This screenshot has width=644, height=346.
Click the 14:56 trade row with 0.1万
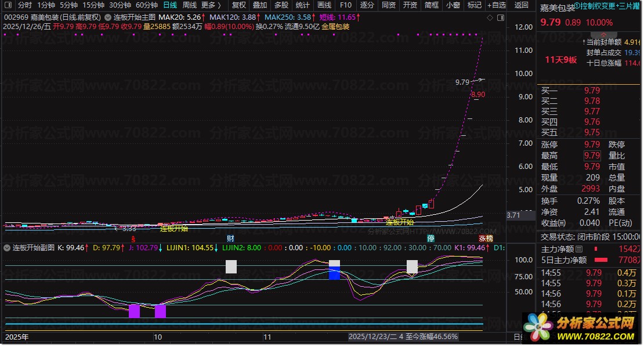(588, 293)
